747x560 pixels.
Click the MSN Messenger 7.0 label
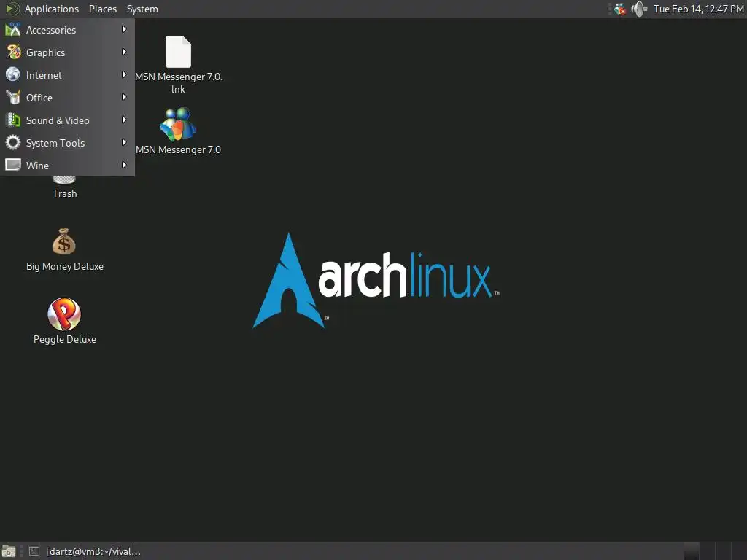pyautogui.click(x=178, y=149)
